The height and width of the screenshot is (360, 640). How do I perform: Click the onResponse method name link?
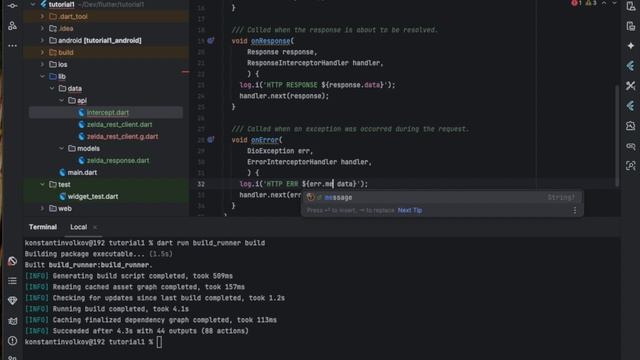point(271,41)
